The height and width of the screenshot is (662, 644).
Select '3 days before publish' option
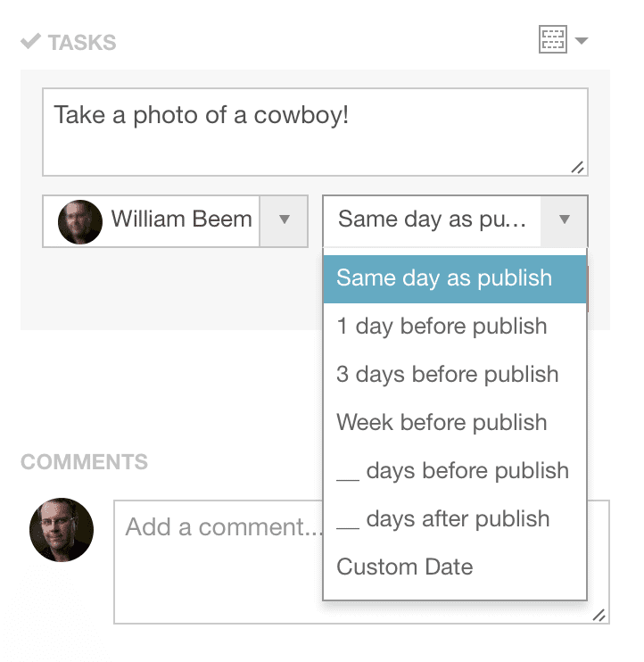pos(455,375)
